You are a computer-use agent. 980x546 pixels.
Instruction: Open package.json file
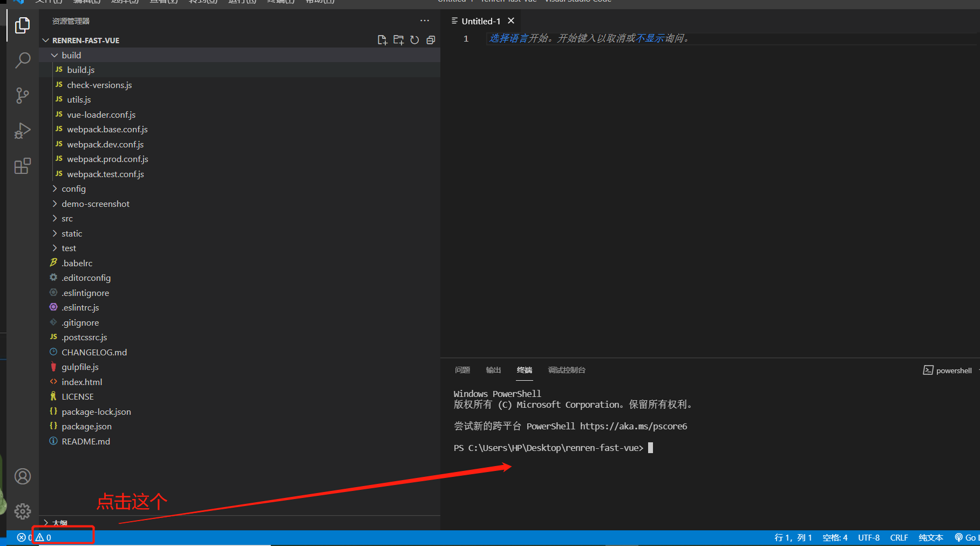pyautogui.click(x=240, y=426)
